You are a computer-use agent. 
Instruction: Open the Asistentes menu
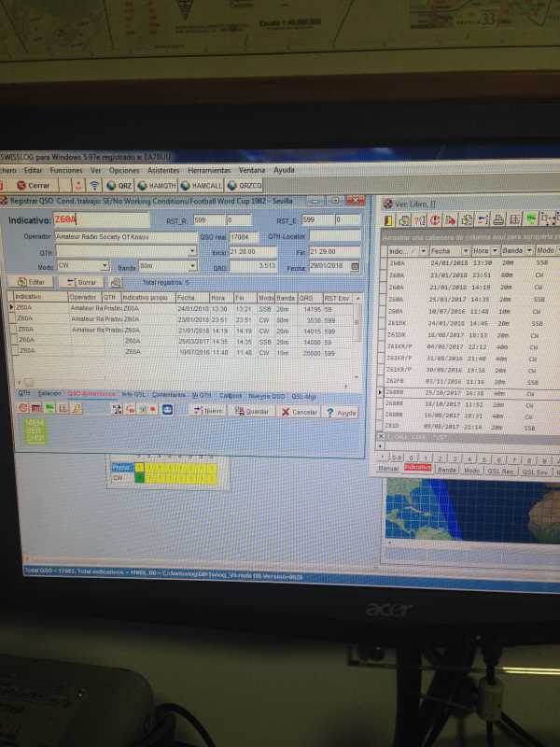click(x=162, y=170)
